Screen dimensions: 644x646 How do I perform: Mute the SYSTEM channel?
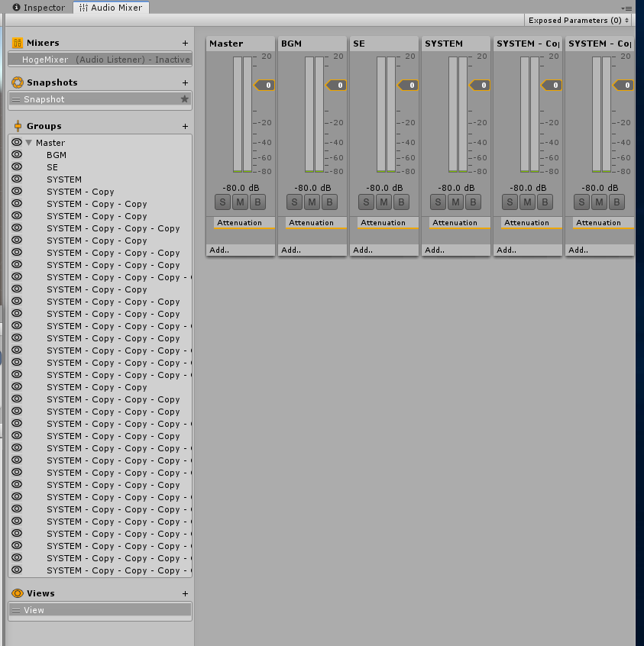(x=455, y=202)
